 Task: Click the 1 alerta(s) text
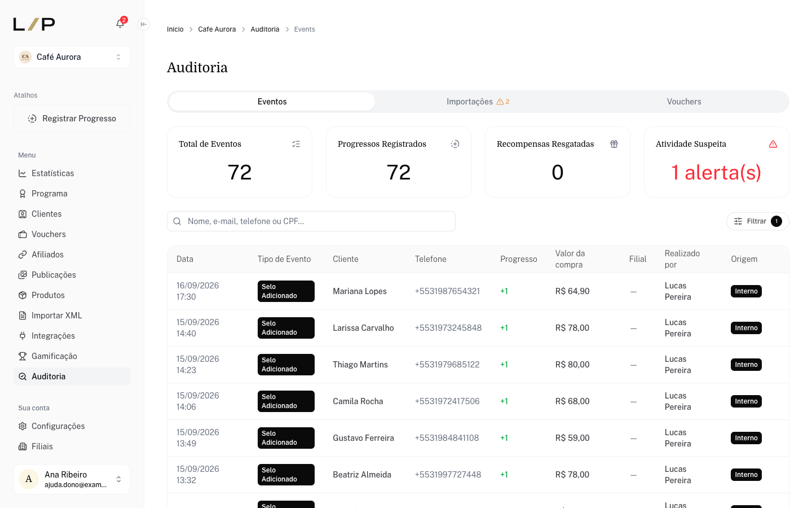click(x=716, y=172)
